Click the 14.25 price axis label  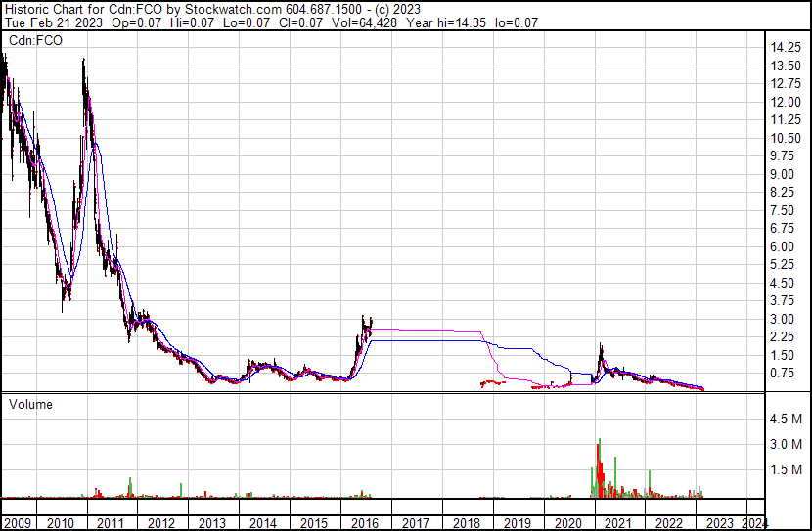click(788, 47)
